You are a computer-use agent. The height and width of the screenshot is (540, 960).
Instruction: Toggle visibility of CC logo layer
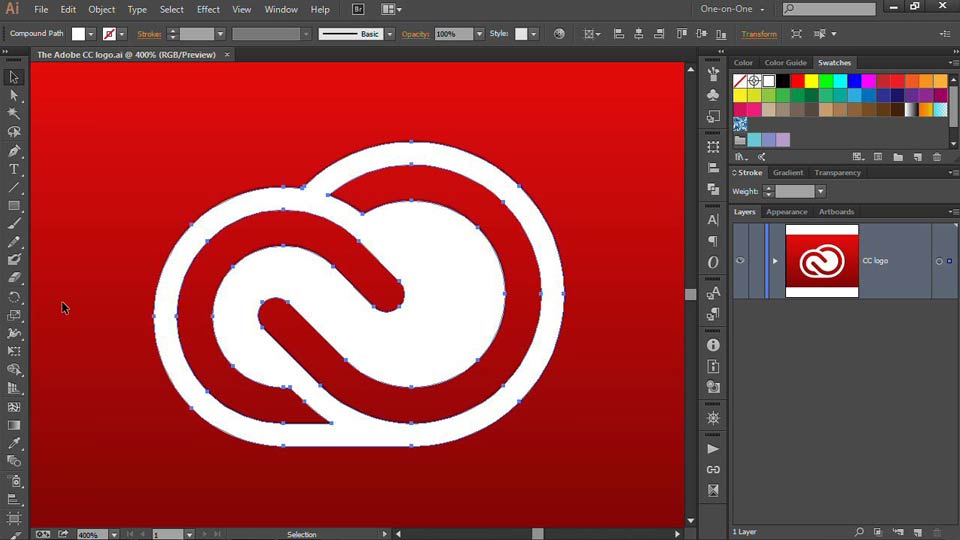click(740, 261)
